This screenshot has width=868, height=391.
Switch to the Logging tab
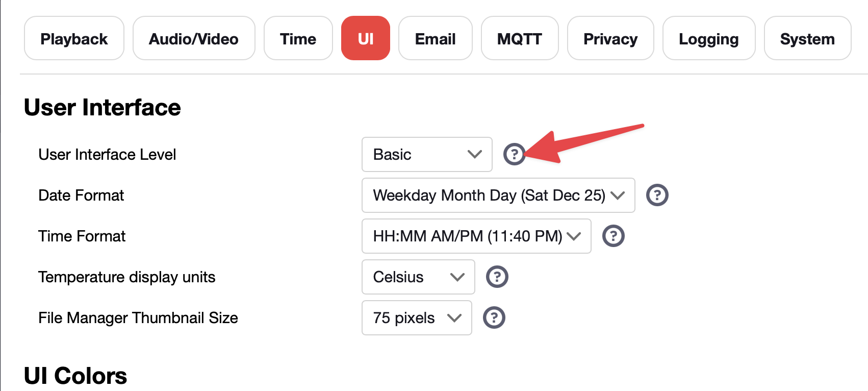[x=709, y=38]
